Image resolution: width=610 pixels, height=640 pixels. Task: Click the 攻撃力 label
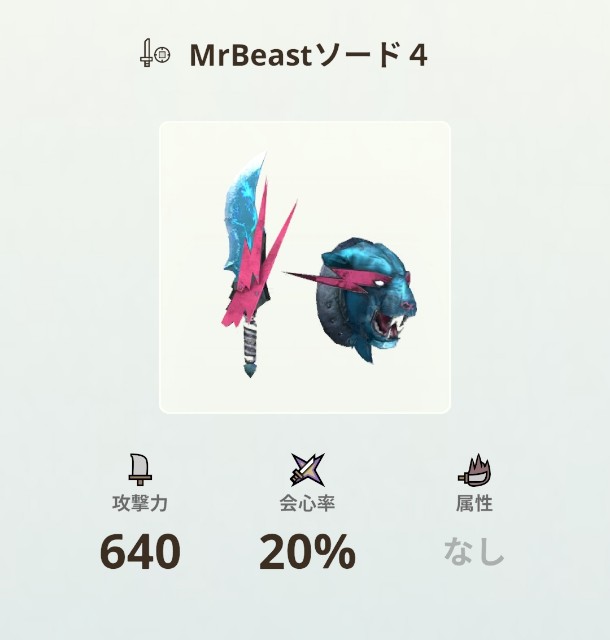coord(140,503)
